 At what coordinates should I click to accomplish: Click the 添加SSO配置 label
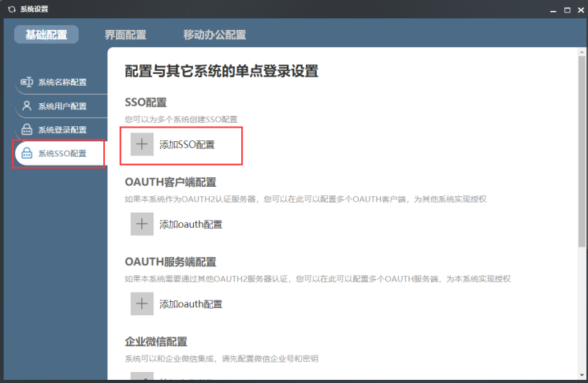tap(187, 145)
